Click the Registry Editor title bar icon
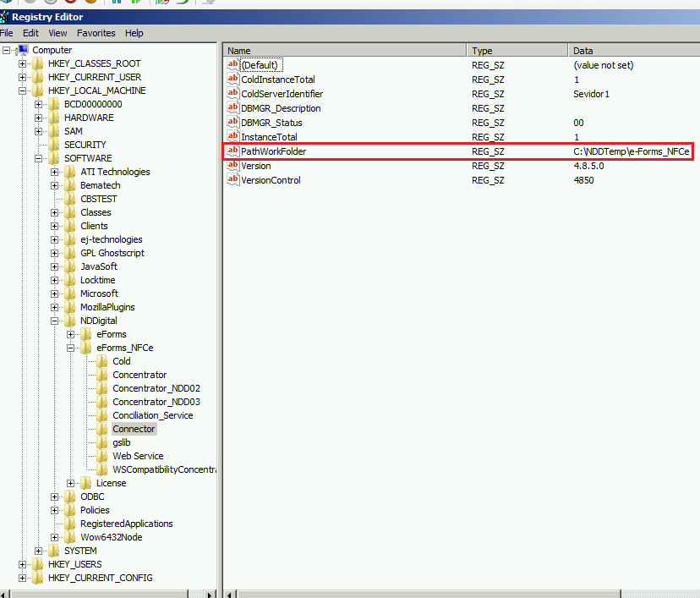This screenshot has width=700, height=598. [x=5, y=17]
